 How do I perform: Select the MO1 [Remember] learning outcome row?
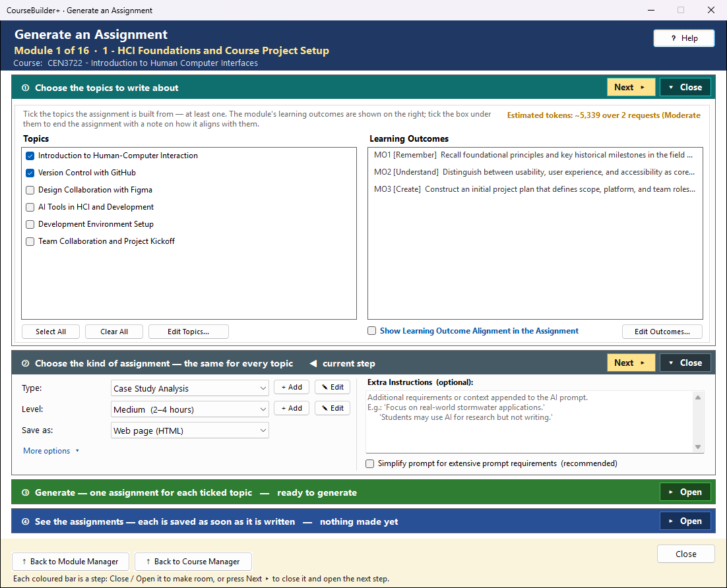tap(534, 155)
